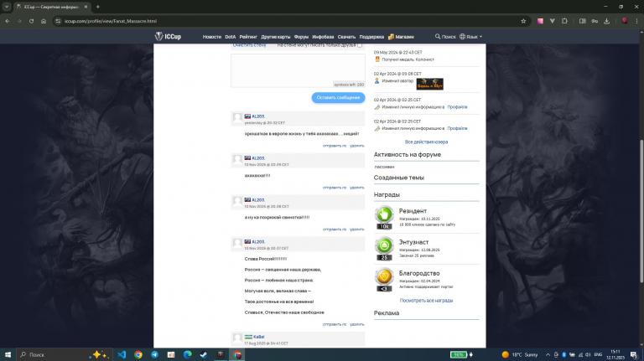
Task: Open AL203 profile from yesterday's message
Action: tap(258, 116)
